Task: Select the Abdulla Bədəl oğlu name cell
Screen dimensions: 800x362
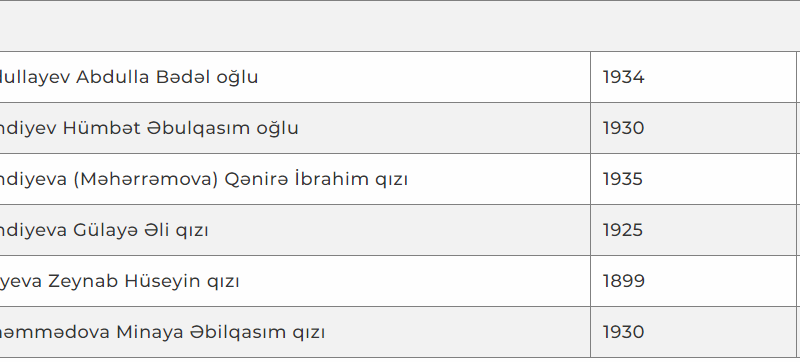Action: (295, 77)
